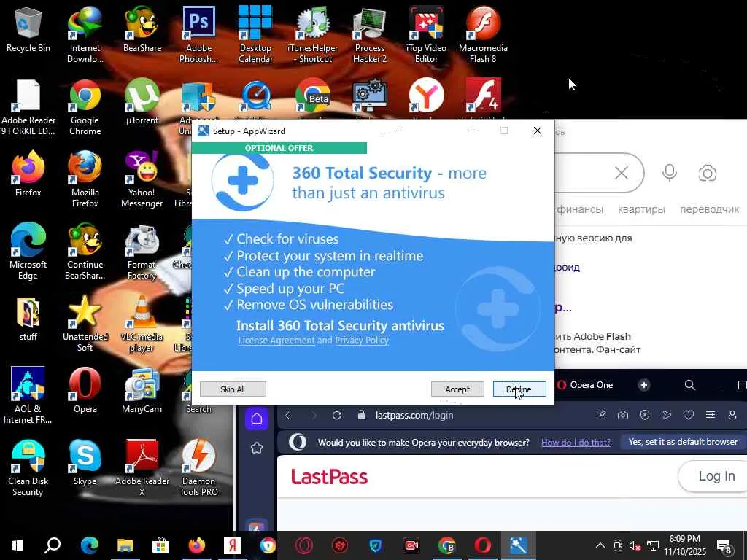Click the Opera sidebar home icon
This screenshot has width=747, height=560.
pos(257,419)
